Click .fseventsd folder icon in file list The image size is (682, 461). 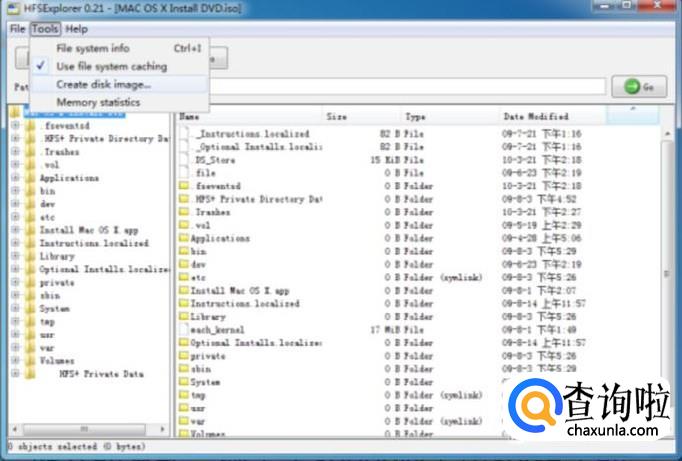tap(184, 186)
